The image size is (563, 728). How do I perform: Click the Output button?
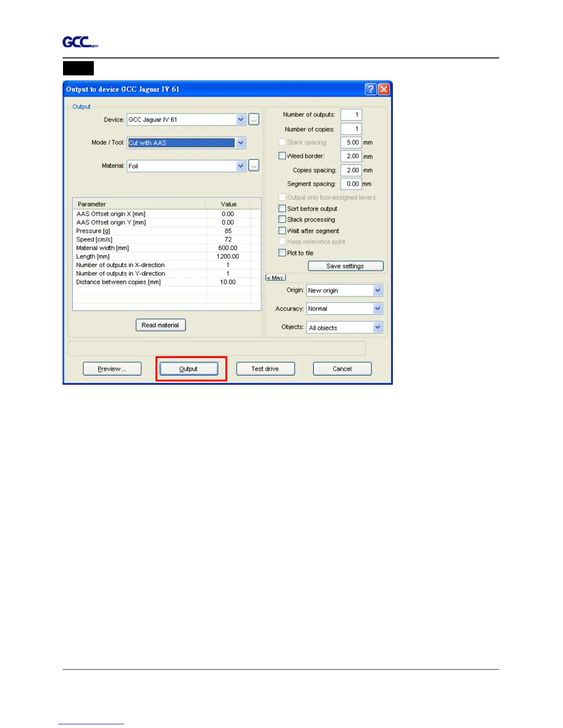coord(189,369)
